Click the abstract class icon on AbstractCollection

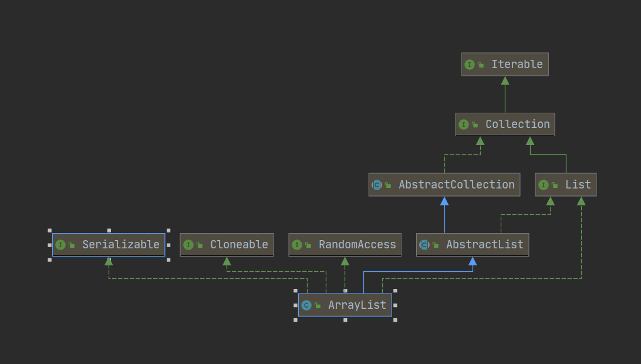click(377, 185)
